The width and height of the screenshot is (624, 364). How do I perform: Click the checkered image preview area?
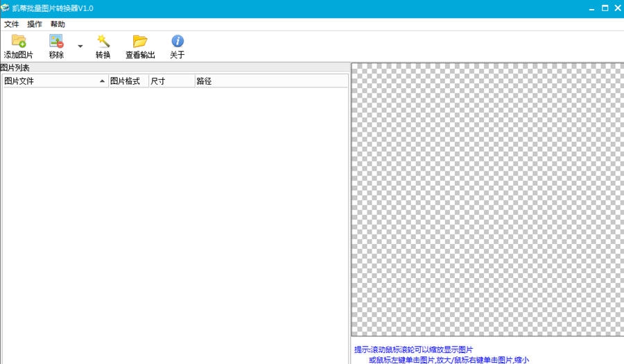click(487, 199)
